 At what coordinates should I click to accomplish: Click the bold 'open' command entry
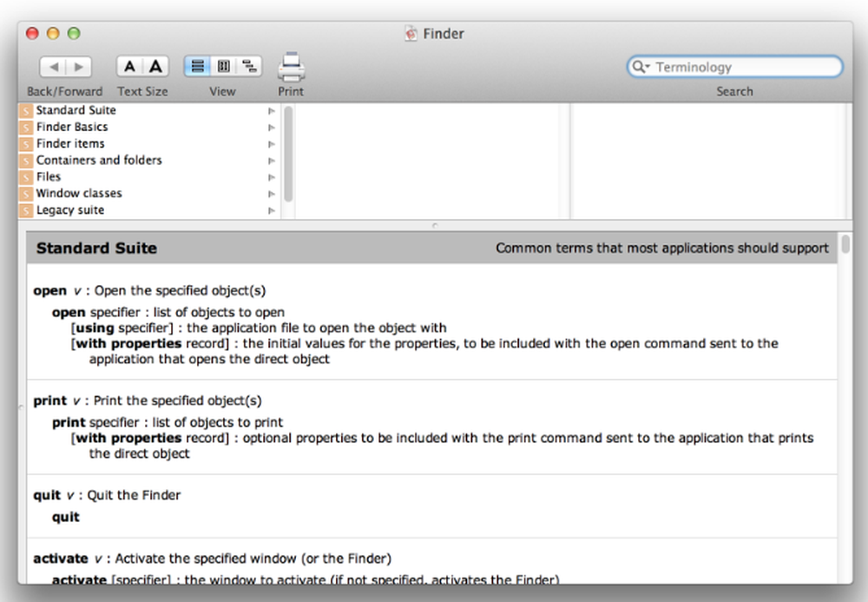pos(49,291)
